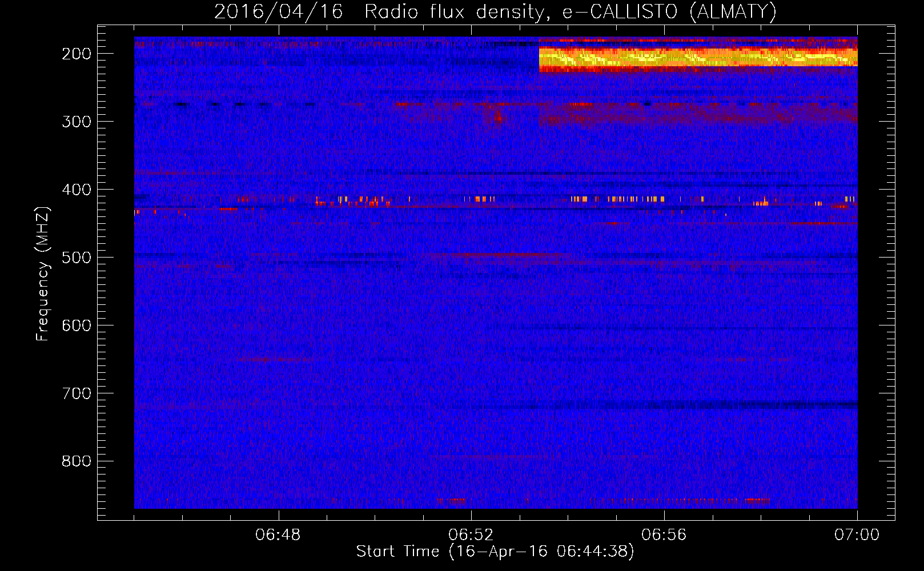Click the 400 frequency tick label
The image size is (924, 571).
point(77,190)
